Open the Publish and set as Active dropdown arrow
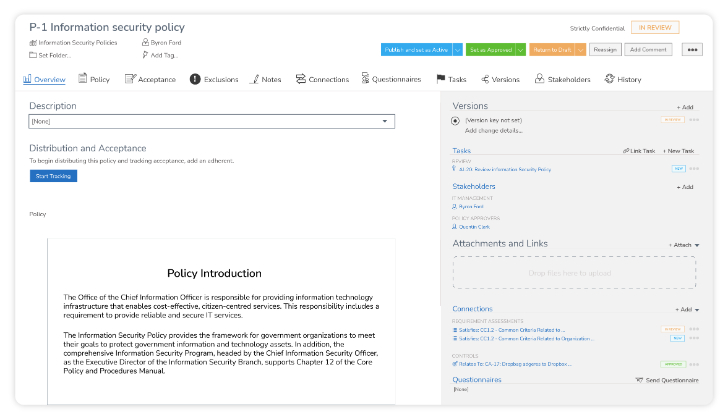This screenshot has height=412, width=728. click(458, 49)
